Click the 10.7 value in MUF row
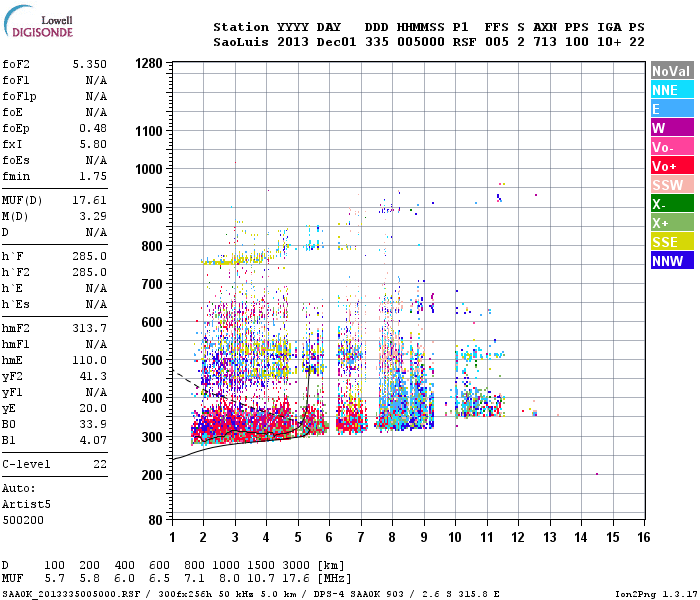Image resolution: width=700 pixels, height=600 pixels. 261,579
